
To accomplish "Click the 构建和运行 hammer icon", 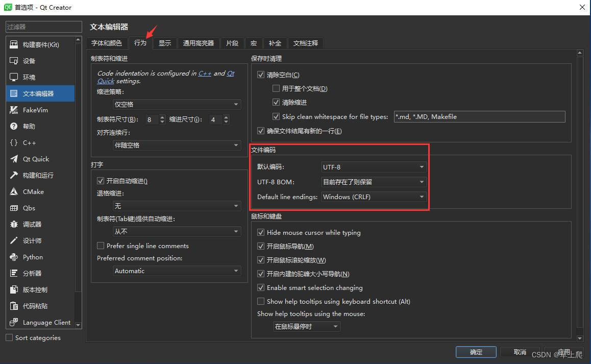I will 14,175.
